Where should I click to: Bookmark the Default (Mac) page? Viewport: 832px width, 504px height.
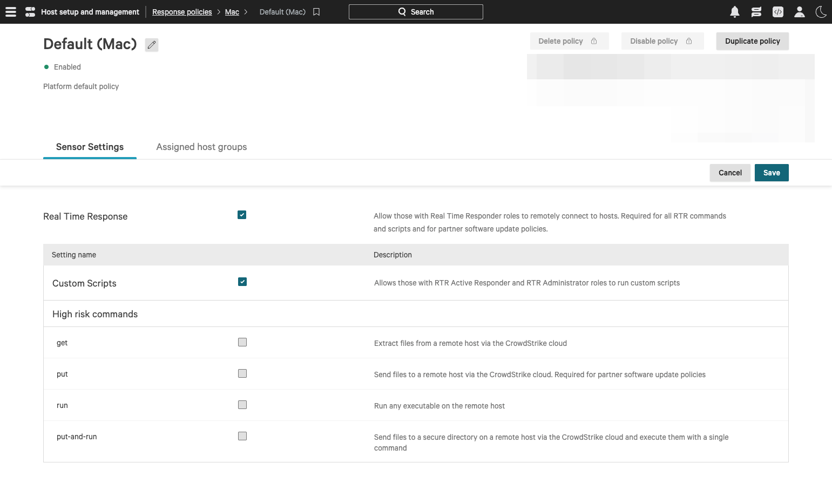tap(316, 12)
